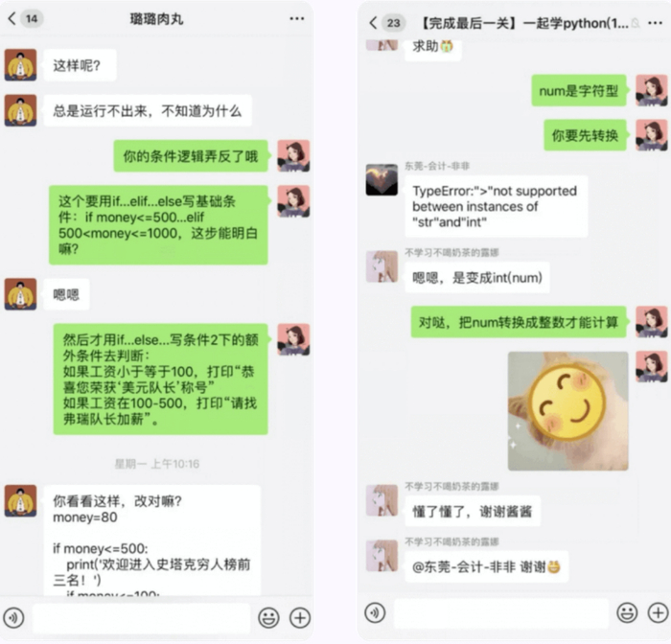Open emoji picker in python group chat
This screenshot has height=644, width=671.
[627, 612]
